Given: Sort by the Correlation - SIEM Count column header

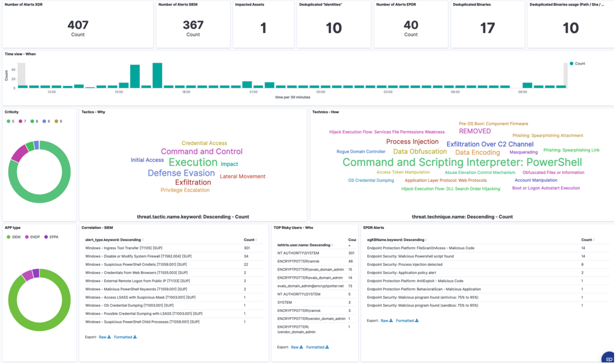Looking at the screenshot, I should (x=249, y=240).
